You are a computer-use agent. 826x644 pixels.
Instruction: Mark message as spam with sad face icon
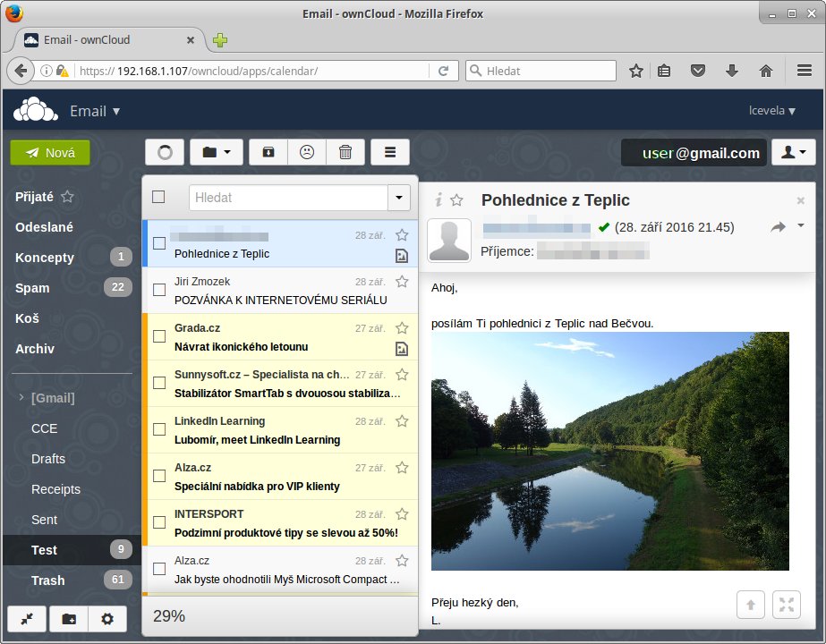307,152
